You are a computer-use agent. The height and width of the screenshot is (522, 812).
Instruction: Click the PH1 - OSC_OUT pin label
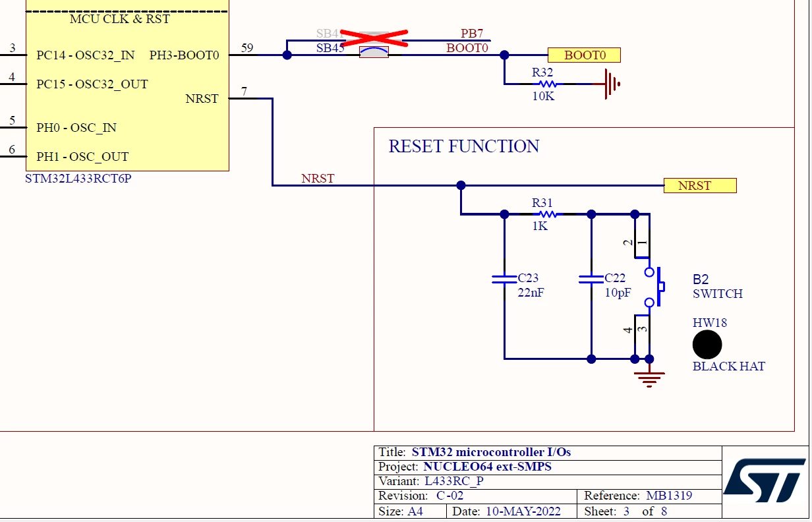pos(82,157)
